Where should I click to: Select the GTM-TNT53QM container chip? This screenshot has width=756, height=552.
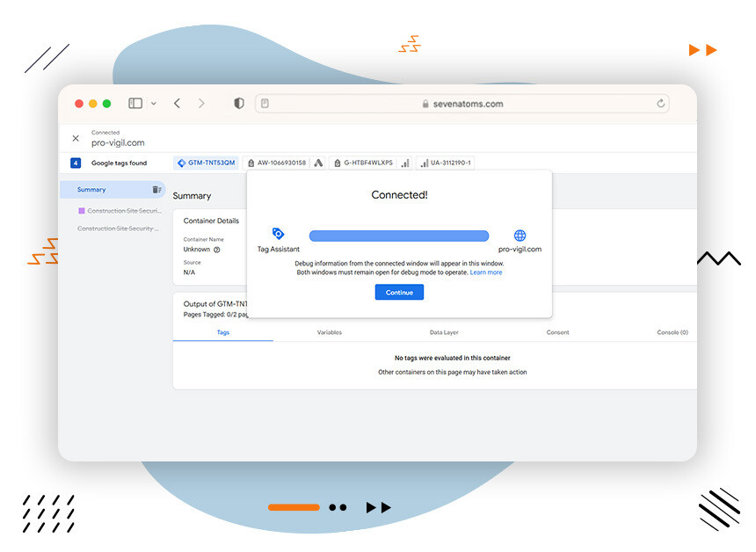208,163
